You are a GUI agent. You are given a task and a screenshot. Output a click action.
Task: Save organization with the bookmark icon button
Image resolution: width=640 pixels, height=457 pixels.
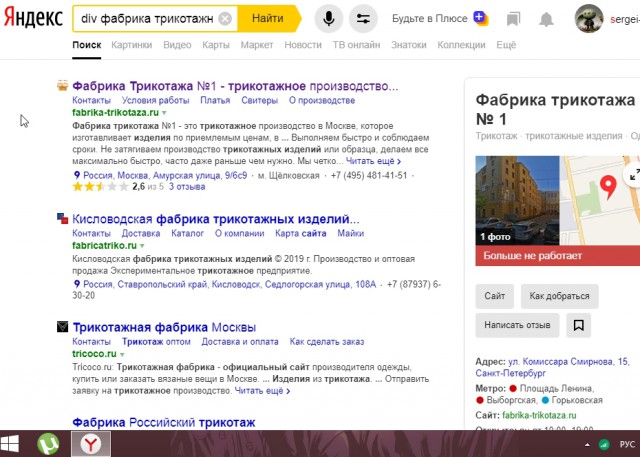point(578,325)
